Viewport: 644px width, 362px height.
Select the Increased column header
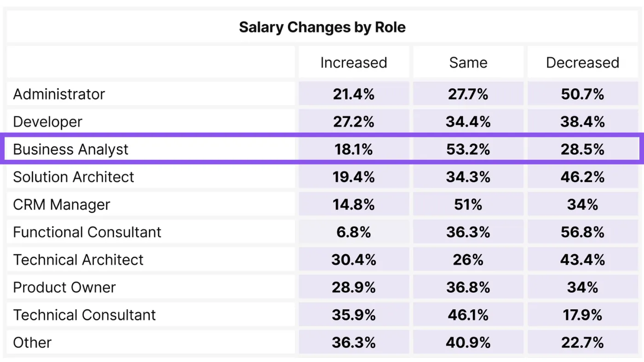pyautogui.click(x=353, y=62)
